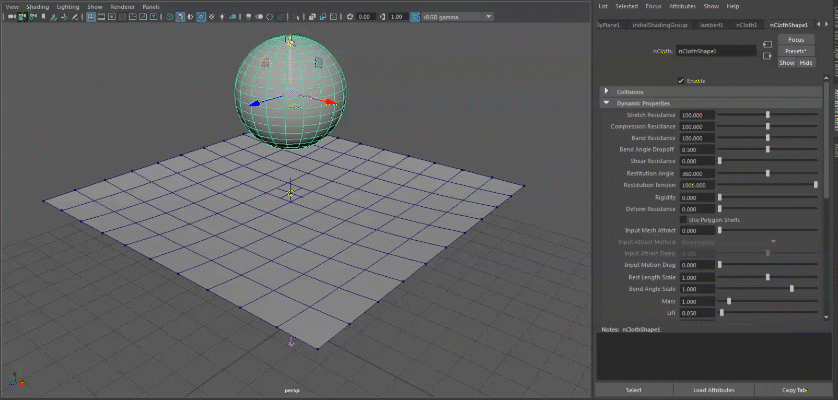Toggle the Gate Mask icon
Image resolution: width=838 pixels, height=400 pixels.
coord(122,17)
